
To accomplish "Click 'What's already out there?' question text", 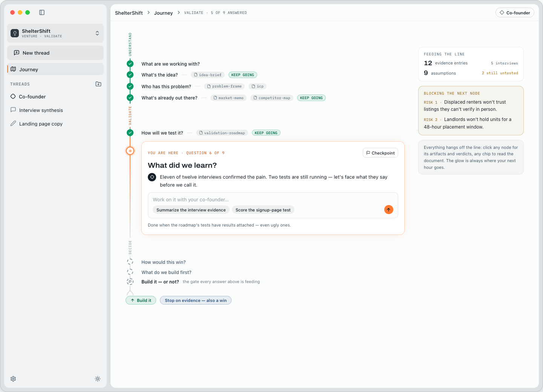I will (169, 98).
